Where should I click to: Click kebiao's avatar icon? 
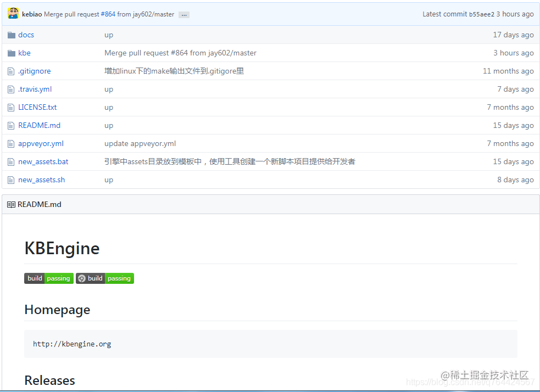pyautogui.click(x=13, y=13)
